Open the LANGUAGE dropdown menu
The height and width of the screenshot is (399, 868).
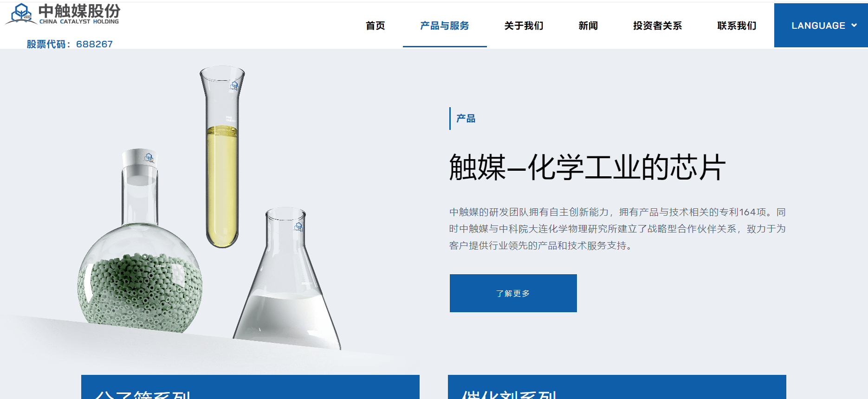coord(821,26)
